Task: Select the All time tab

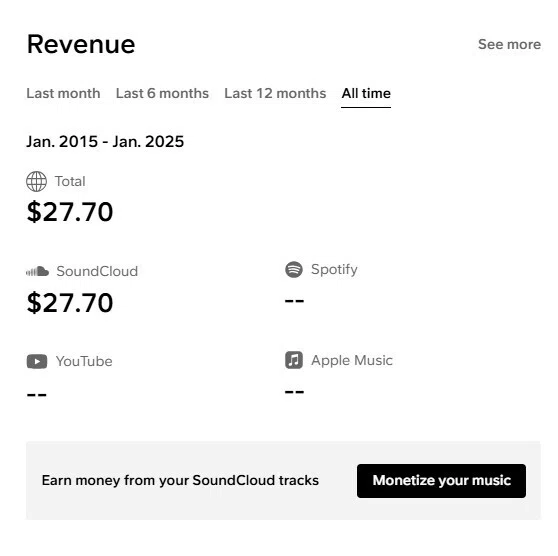Action: (x=366, y=93)
